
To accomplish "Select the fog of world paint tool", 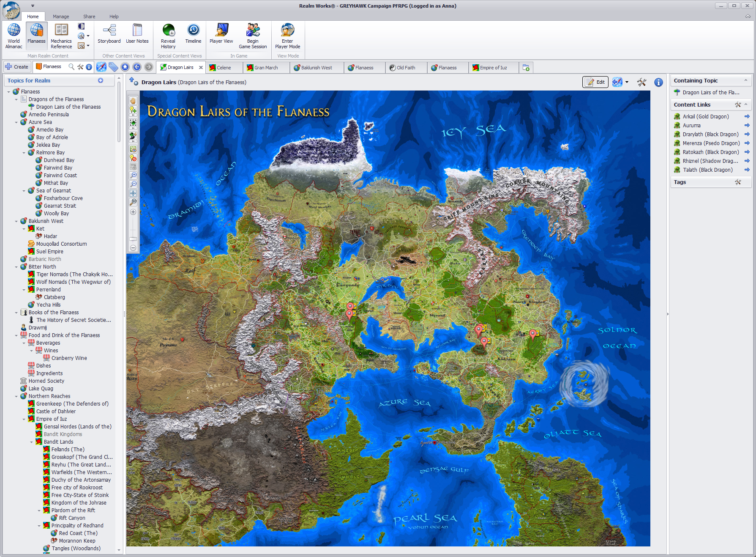I will (133, 136).
